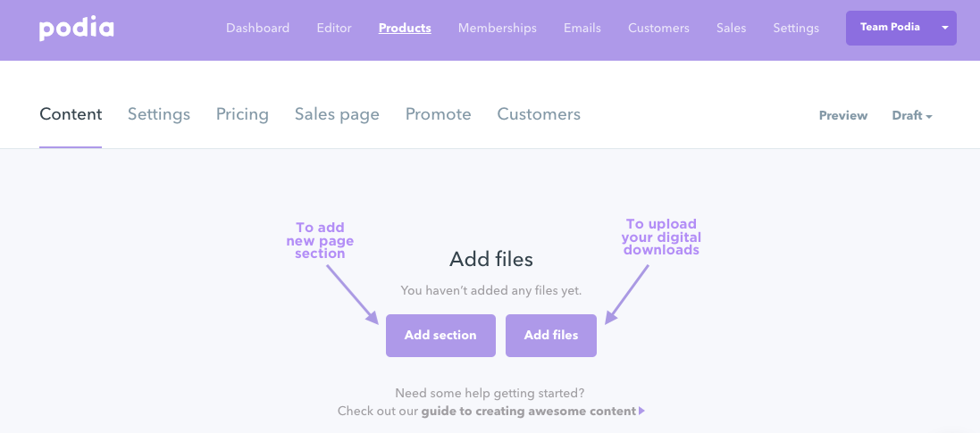The width and height of the screenshot is (980, 433).
Task: Open Settings in the top navigation bar
Action: tap(796, 28)
